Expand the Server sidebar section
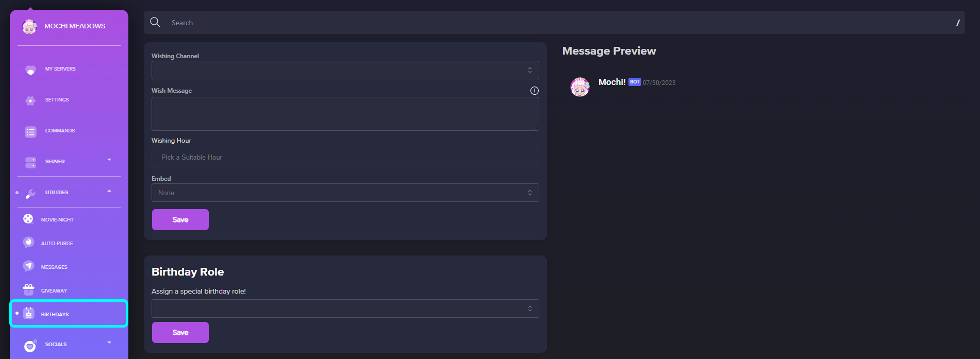Viewport: 980px width, 359px height. click(x=109, y=160)
